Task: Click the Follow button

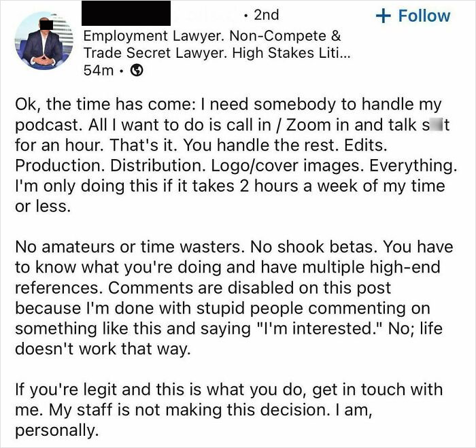Action: click(414, 16)
